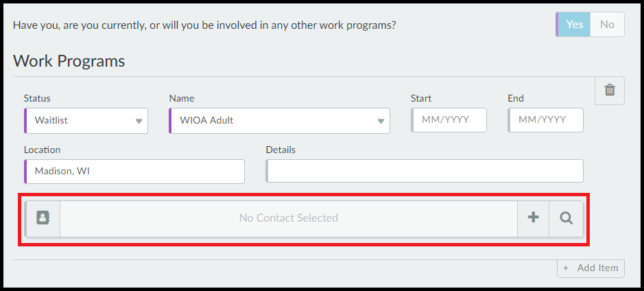Focus the Start date MM/YYYY field

(x=449, y=120)
